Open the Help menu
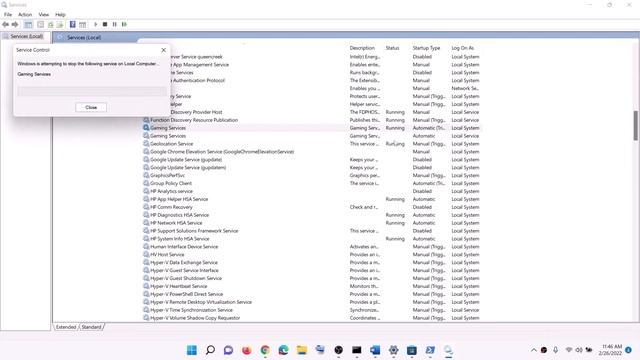 click(x=60, y=14)
